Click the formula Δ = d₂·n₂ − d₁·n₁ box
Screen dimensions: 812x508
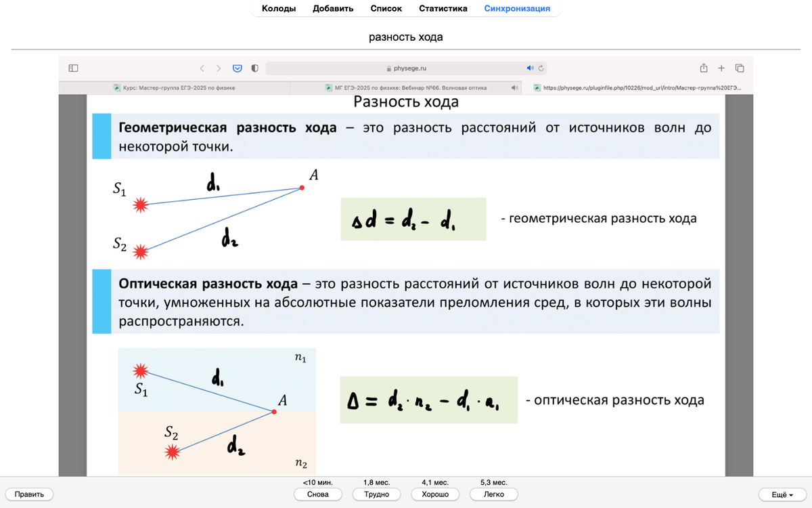pyautogui.click(x=429, y=400)
